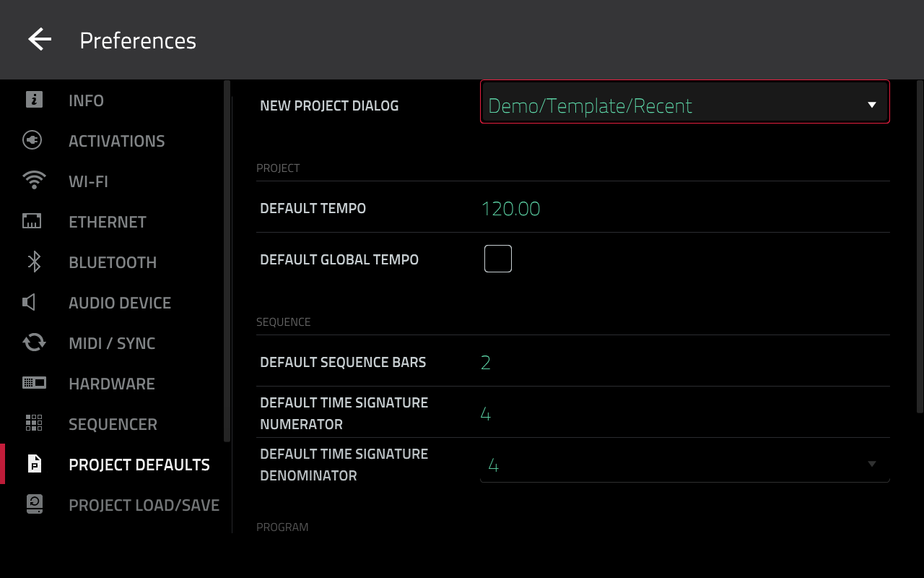Click the settings panel vertical scrollbar
Viewport: 924px width, 578px height.
920,246
